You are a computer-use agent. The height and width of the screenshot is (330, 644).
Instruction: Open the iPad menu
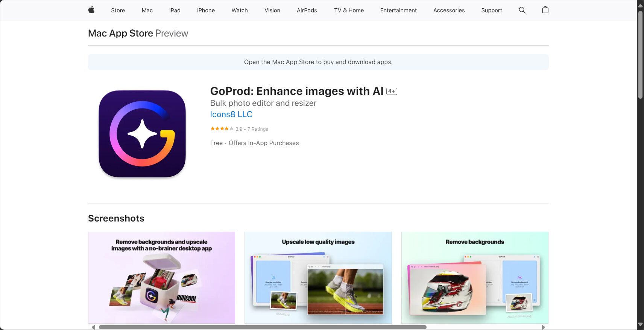pos(175,10)
